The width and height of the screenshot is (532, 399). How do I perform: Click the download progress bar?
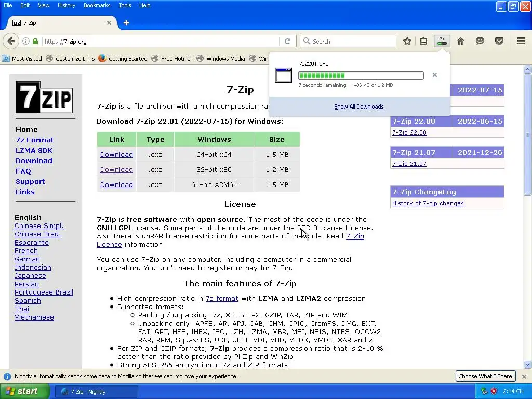pos(361,75)
